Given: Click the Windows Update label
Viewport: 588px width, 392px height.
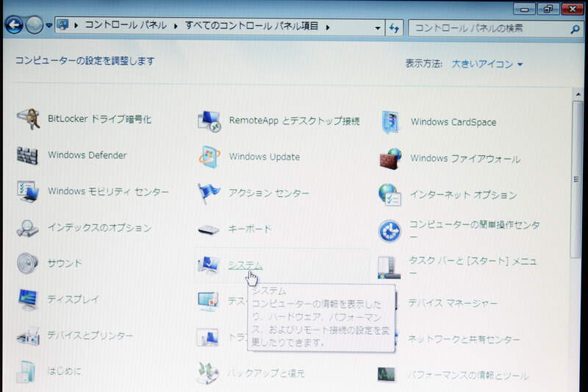Looking at the screenshot, I should [x=265, y=157].
